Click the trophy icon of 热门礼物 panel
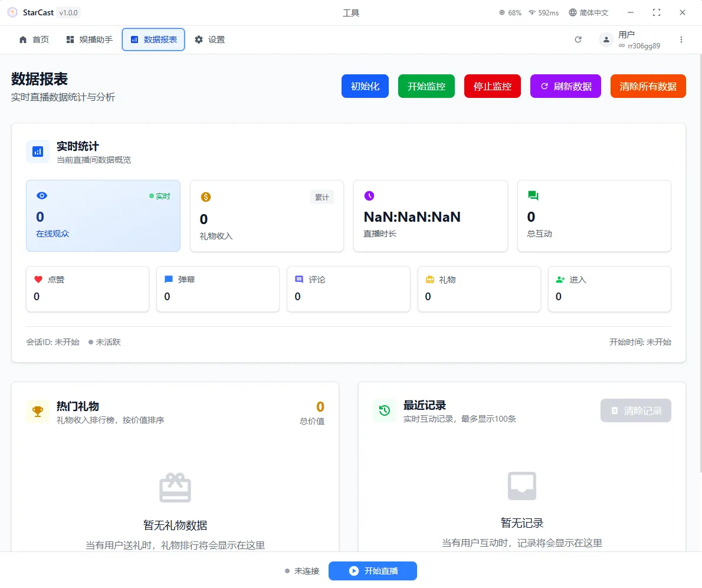Screen dimensions: 702x588 coord(37,410)
